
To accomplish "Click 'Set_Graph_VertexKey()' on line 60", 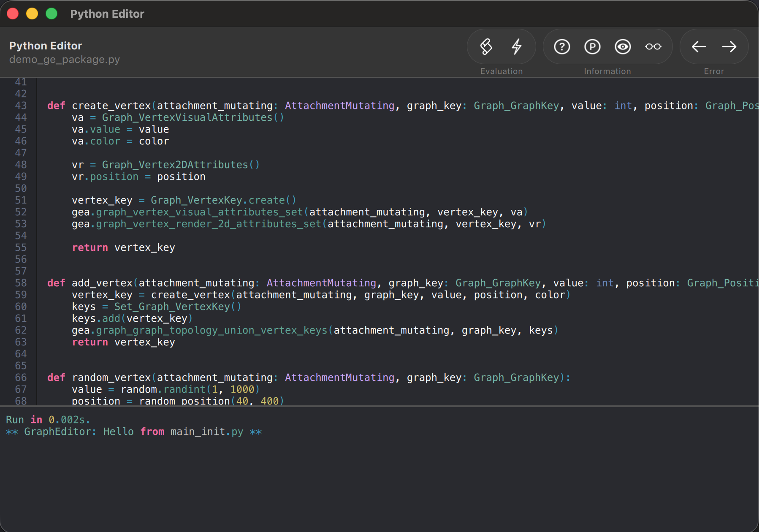I will (177, 307).
